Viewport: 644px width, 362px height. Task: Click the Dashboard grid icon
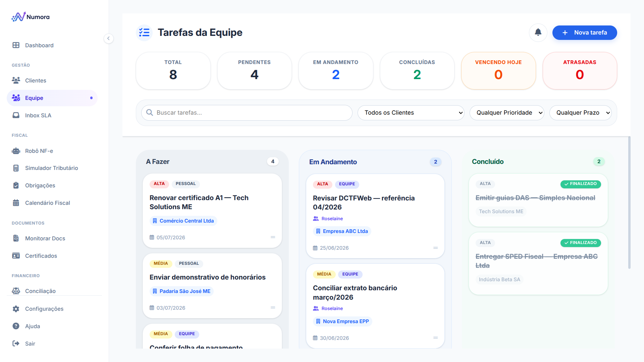(x=16, y=45)
